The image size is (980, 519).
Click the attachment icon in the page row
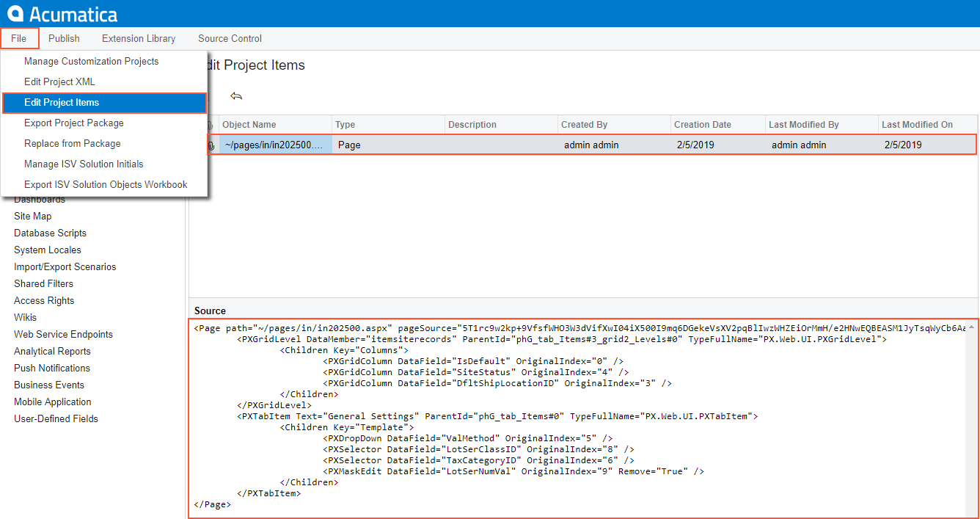click(211, 145)
